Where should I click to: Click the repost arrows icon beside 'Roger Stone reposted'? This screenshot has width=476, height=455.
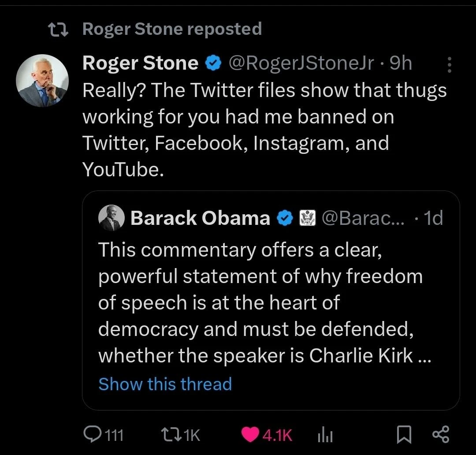[x=58, y=29]
